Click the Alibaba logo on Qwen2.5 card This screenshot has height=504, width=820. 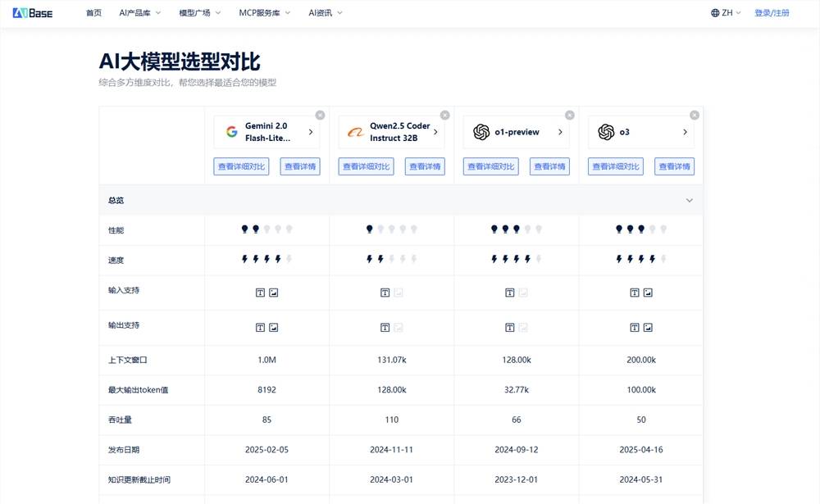(356, 132)
